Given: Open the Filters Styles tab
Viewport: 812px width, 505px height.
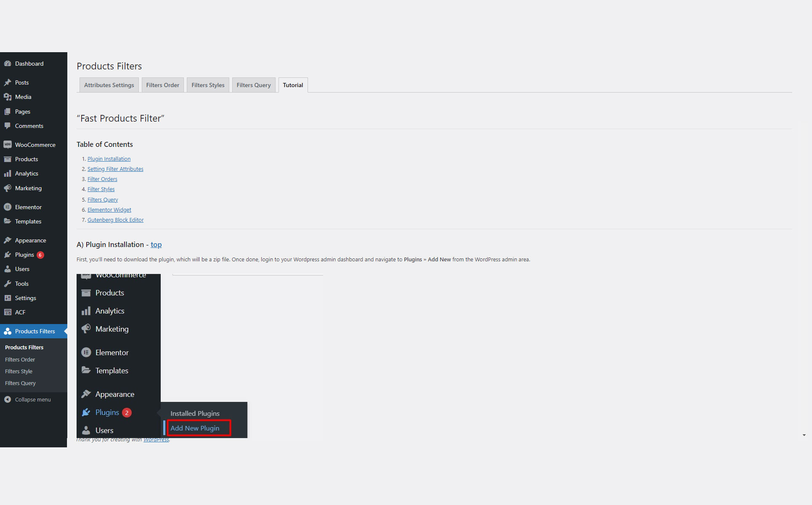Looking at the screenshot, I should point(208,85).
